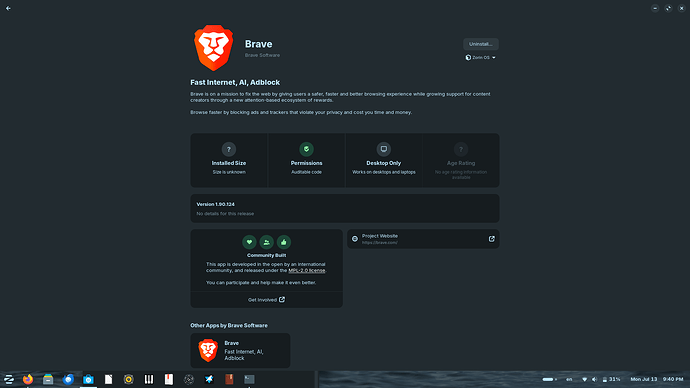
Task: Click the large Brave lion logo
Action: tap(213, 48)
